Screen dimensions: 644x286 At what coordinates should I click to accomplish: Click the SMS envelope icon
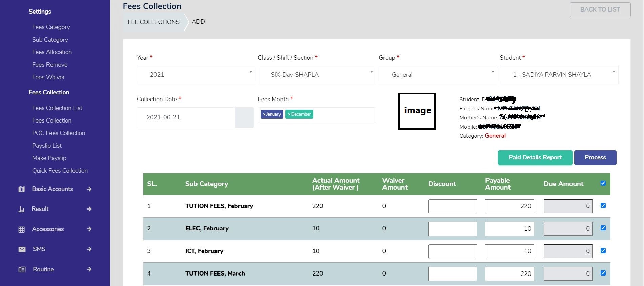[22, 249]
